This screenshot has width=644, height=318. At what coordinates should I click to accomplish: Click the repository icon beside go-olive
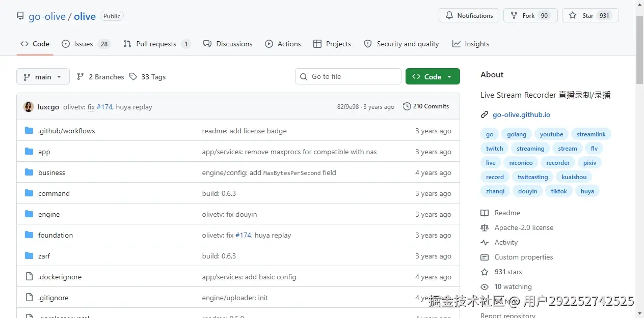[20, 16]
